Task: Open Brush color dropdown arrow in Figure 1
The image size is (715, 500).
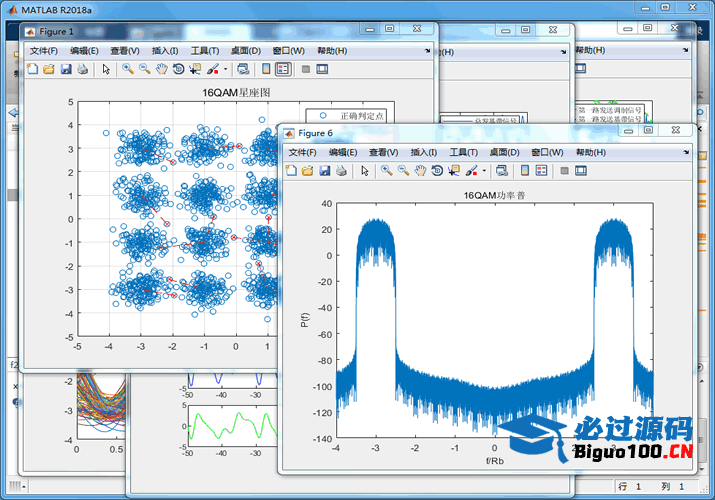Action: (225, 69)
